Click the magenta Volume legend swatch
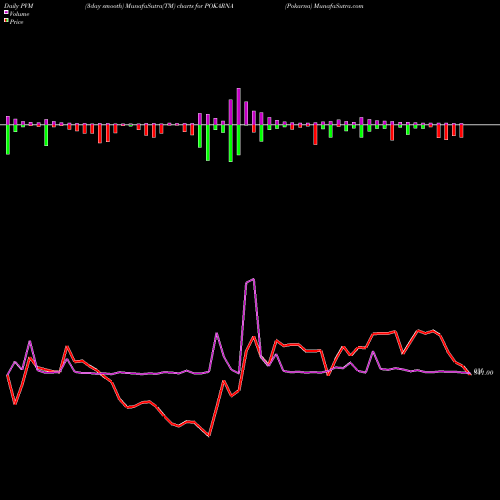The width and height of the screenshot is (500, 500). coord(6,12)
